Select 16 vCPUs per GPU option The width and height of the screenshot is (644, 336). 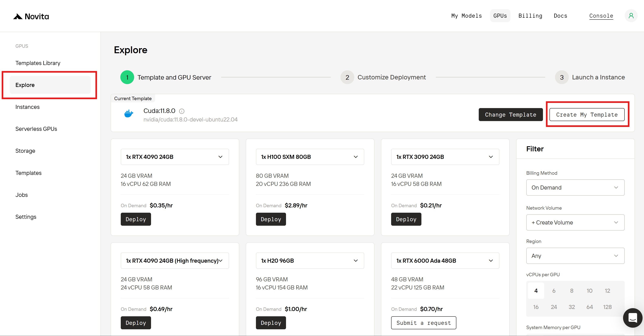tap(536, 307)
